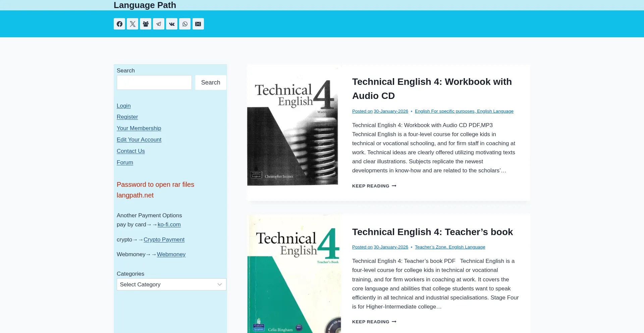The width and height of the screenshot is (644, 333).
Task: Open English Language category under Teacher's book post
Action: pos(467,247)
